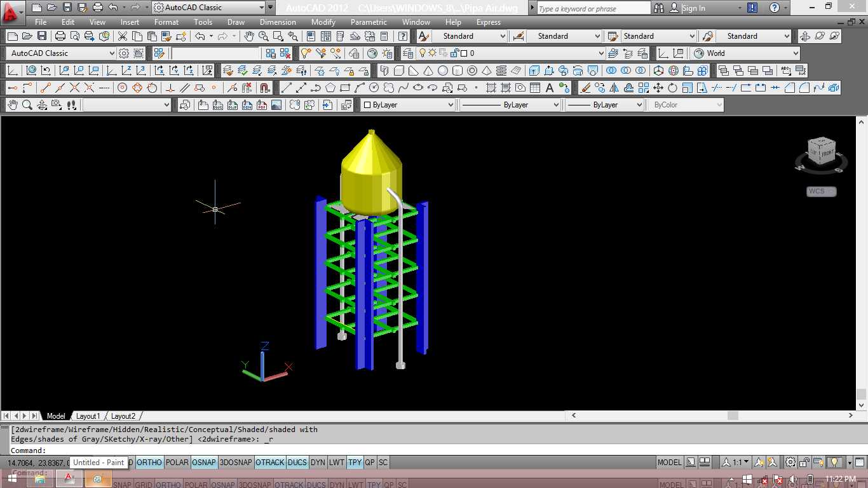Click the 3D Move gizmo icon
Viewport: 868px width, 488px height.
pyautogui.click(x=658, y=71)
